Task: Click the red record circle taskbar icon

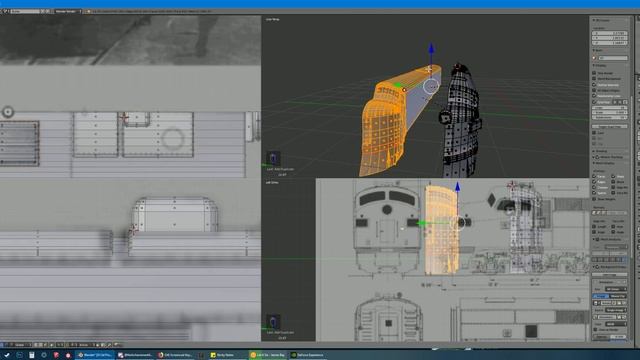Action: (68, 355)
